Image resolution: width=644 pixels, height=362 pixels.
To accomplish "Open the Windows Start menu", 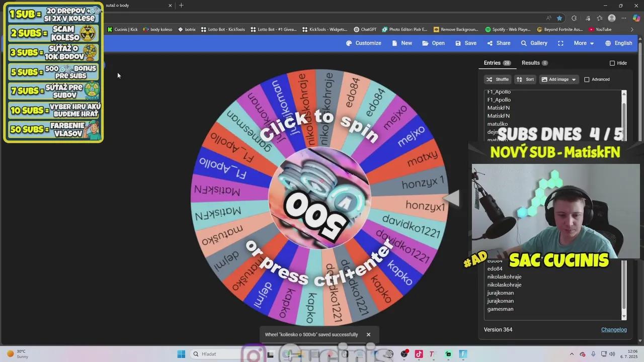I will 181,354.
